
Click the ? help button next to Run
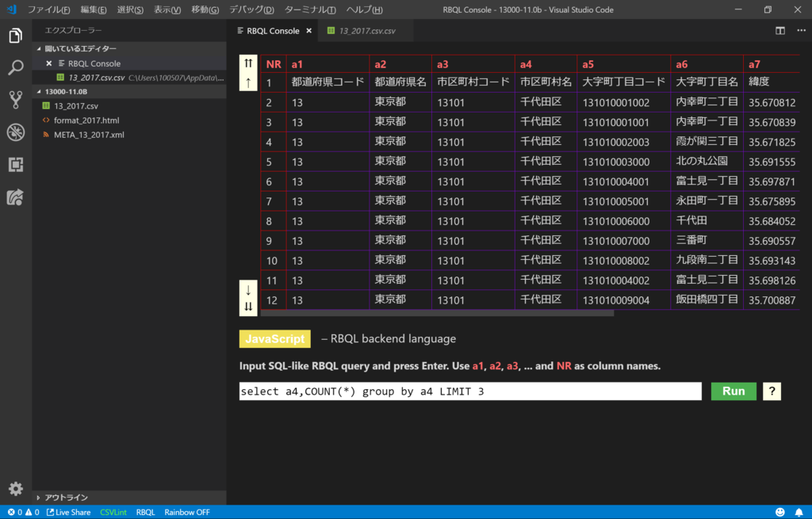[771, 391]
